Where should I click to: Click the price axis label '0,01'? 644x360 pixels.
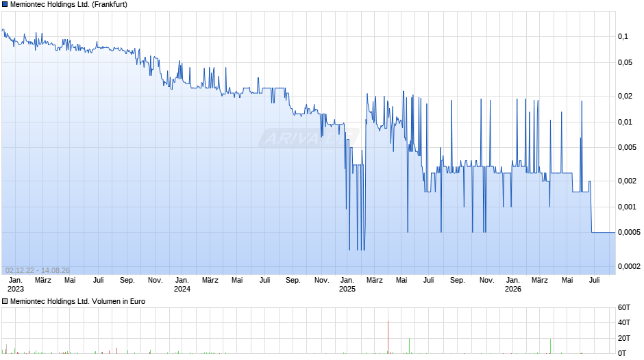click(625, 122)
